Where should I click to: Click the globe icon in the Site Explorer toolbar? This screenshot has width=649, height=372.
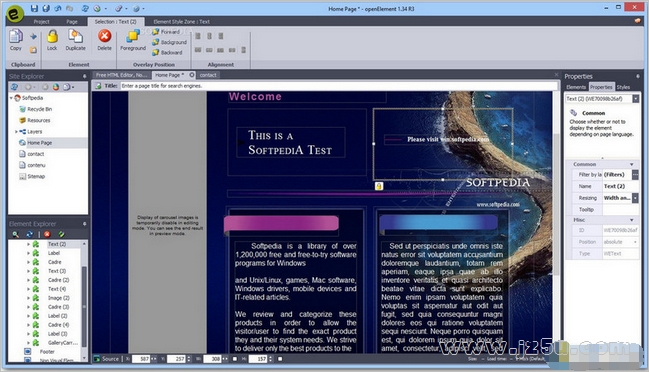(x=14, y=87)
